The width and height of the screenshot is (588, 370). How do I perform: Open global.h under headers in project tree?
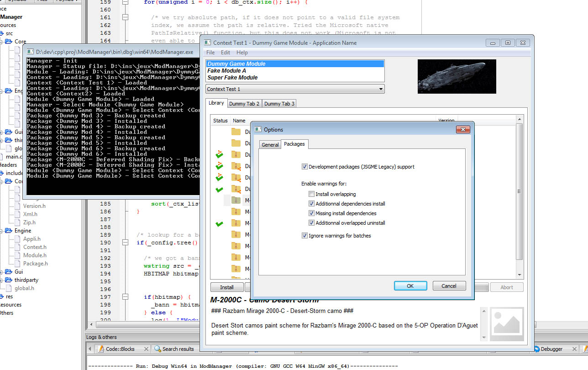point(24,288)
